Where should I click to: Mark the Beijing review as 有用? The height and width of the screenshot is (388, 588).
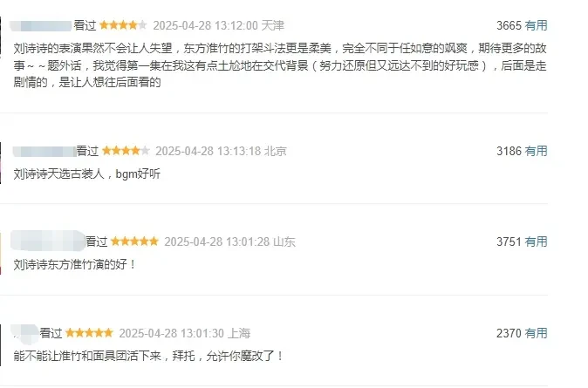(x=536, y=151)
